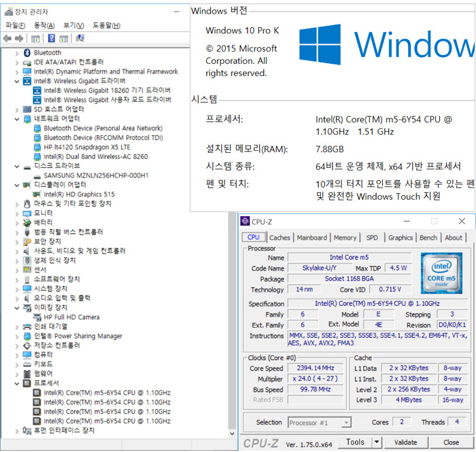Open the View (보기) menu in Device Manager
476x452 pixels.
(73, 25)
